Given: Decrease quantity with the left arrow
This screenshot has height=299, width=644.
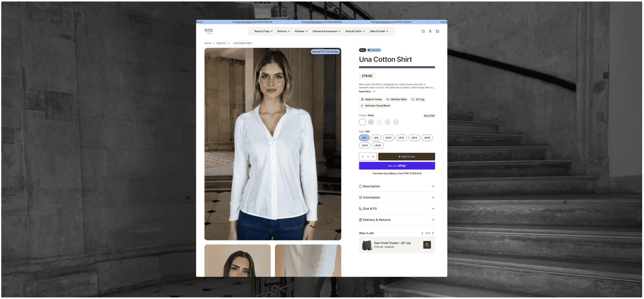Looking at the screenshot, I should [363, 157].
